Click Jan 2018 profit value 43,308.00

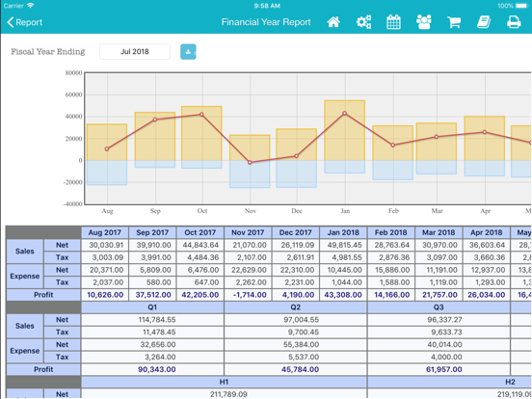(343, 295)
